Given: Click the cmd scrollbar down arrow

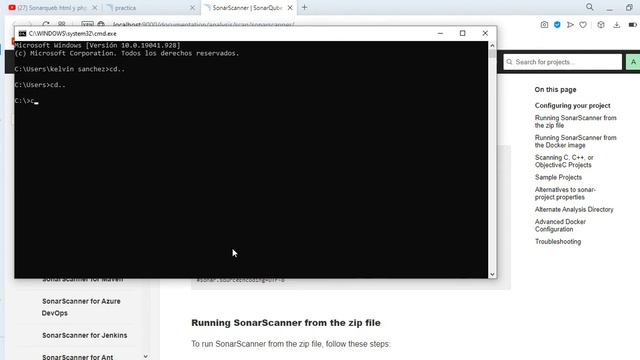Looking at the screenshot, I should (x=492, y=274).
